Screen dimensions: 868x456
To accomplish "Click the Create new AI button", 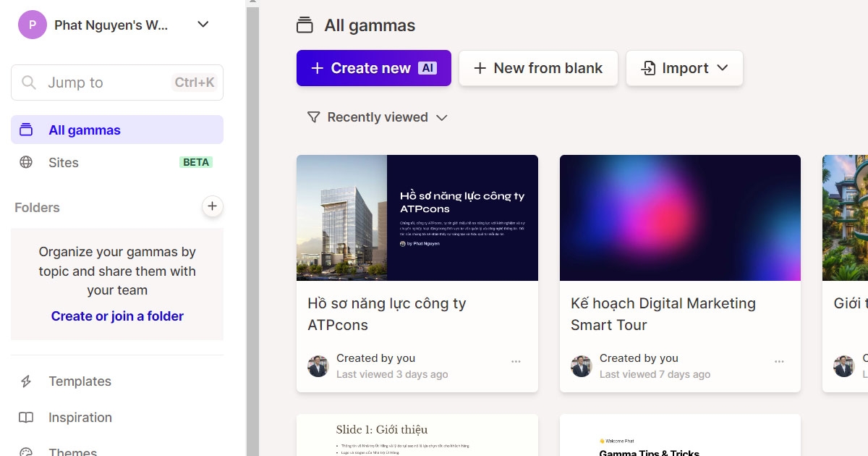I will point(374,68).
